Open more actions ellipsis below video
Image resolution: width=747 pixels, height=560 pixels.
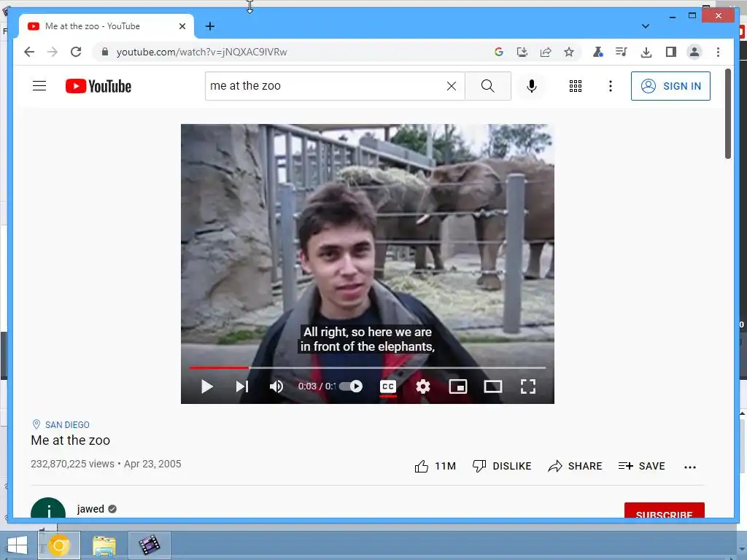pos(690,467)
